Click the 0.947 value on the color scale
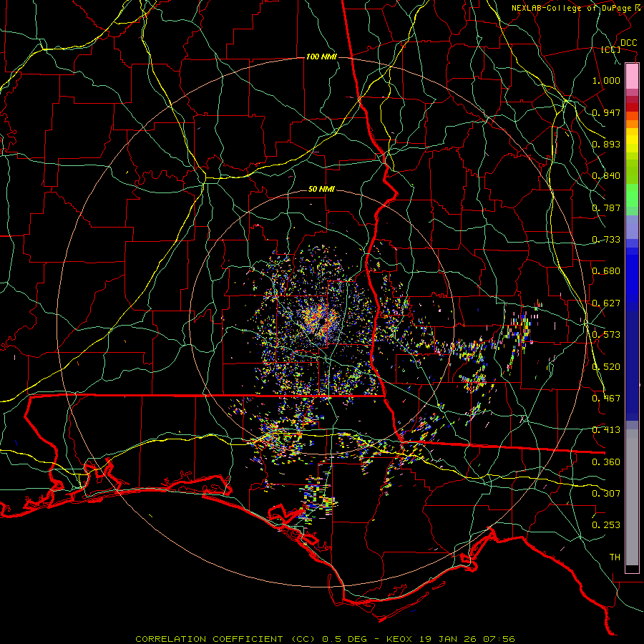Viewport: 644px width, 644px height. [x=606, y=112]
